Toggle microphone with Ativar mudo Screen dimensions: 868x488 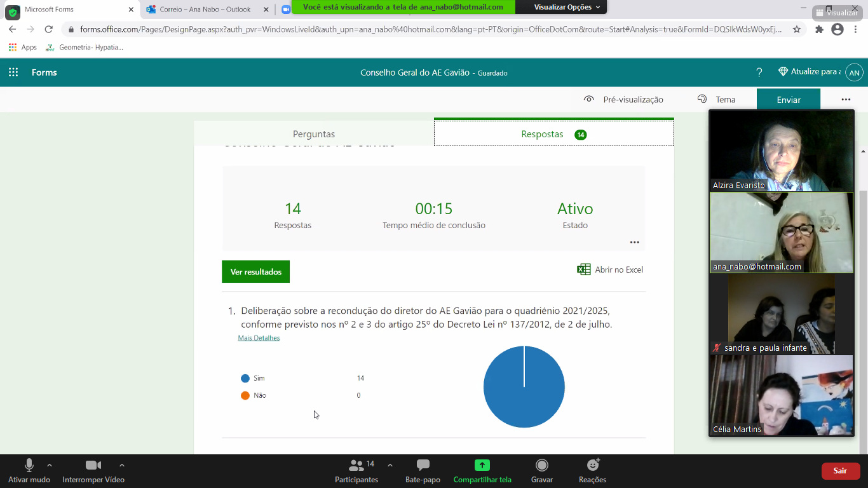click(29, 465)
